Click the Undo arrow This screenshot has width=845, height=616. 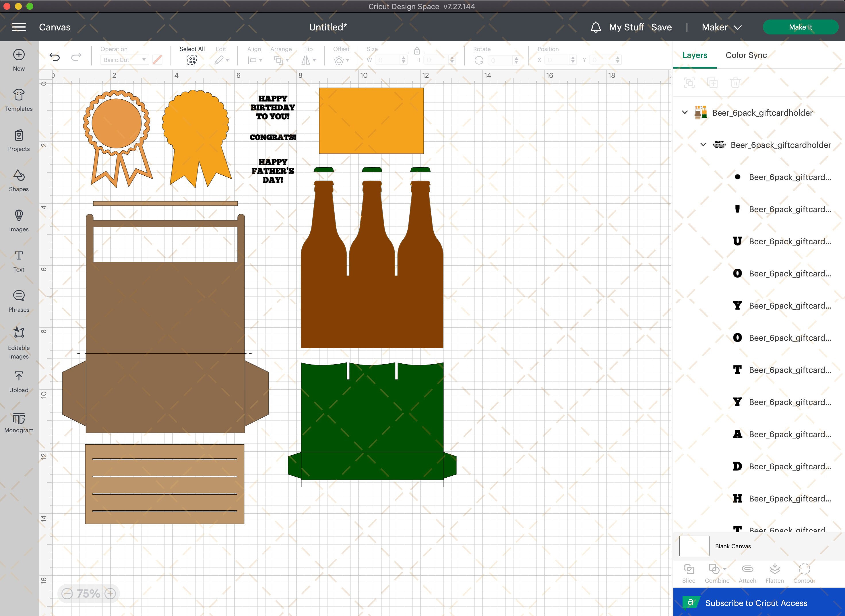pyautogui.click(x=55, y=57)
